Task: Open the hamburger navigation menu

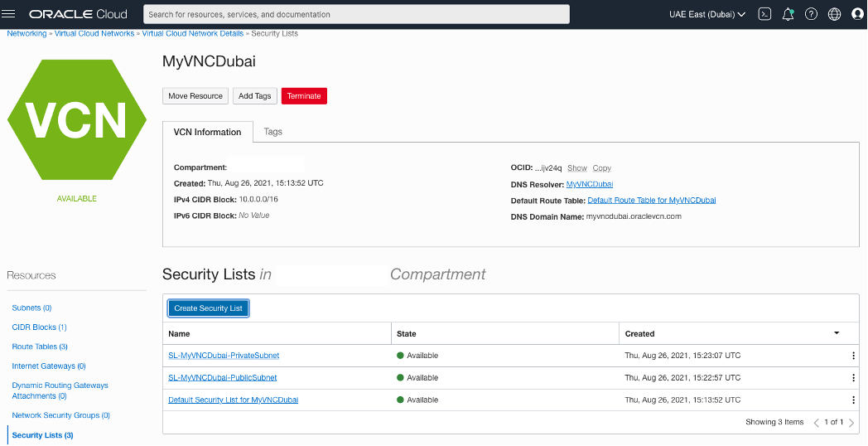Action: 9,14
